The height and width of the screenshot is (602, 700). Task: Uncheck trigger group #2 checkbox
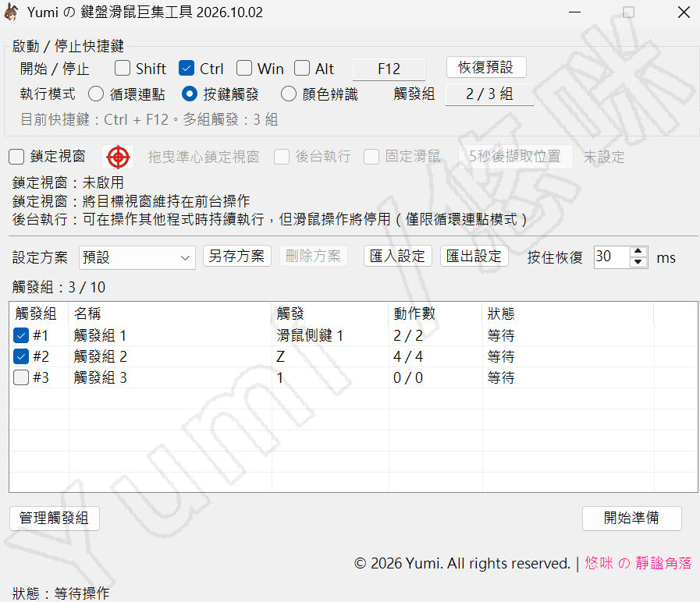pyautogui.click(x=21, y=356)
